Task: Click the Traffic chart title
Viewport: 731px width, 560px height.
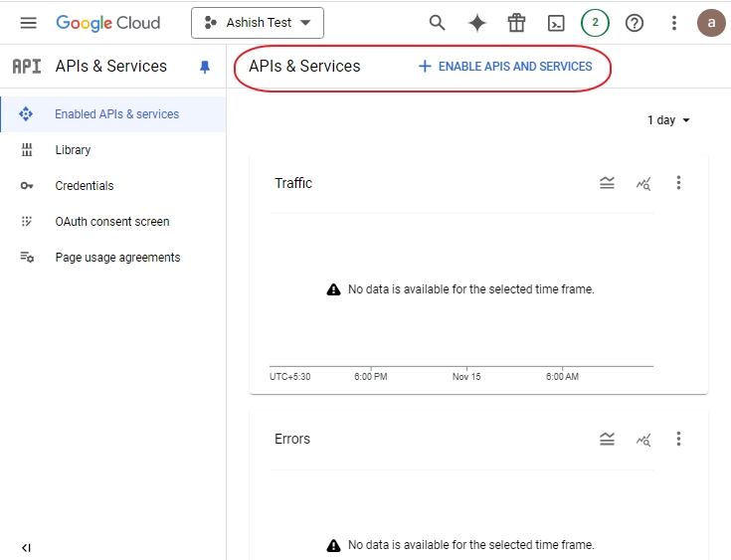Action: click(x=293, y=183)
